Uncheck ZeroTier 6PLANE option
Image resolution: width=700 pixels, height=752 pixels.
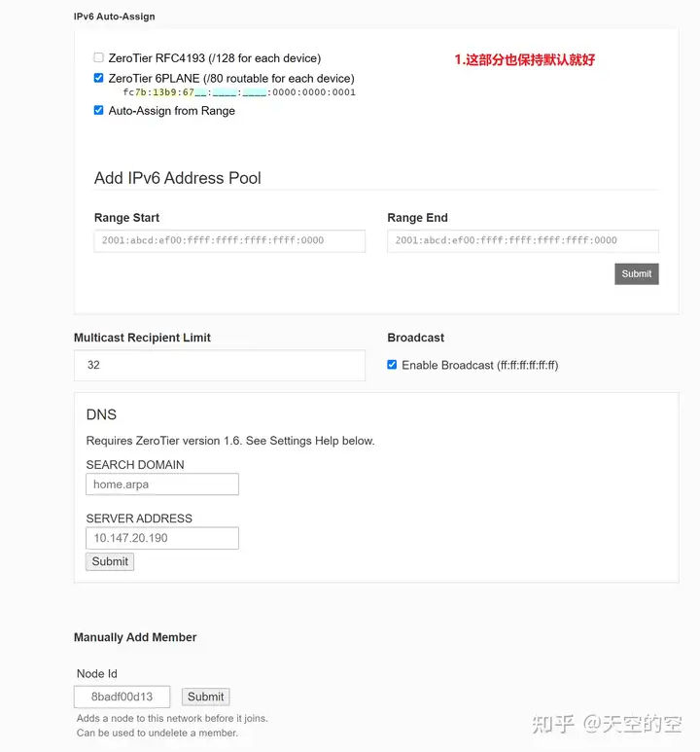click(99, 78)
